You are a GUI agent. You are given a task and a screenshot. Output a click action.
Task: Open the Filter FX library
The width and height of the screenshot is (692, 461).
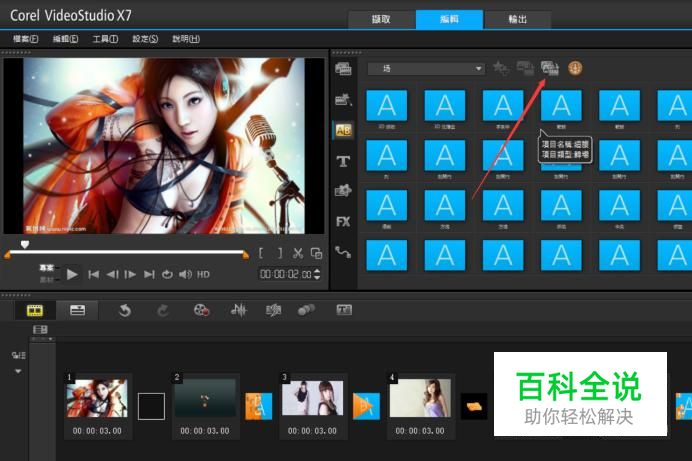[343, 221]
